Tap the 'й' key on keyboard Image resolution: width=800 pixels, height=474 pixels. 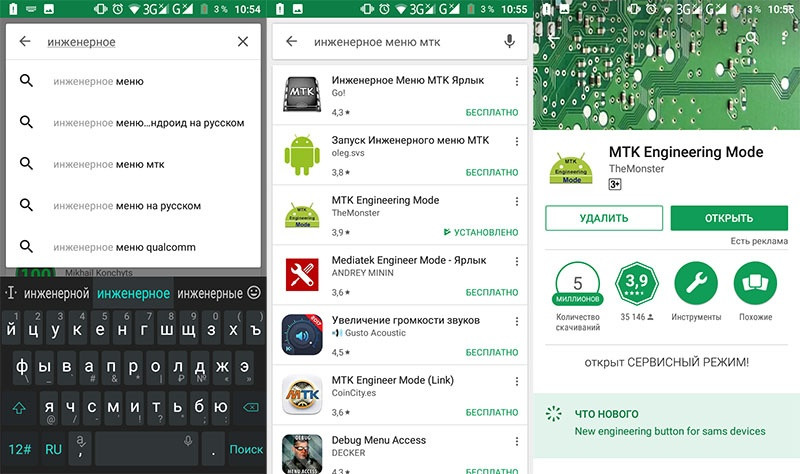tap(11, 329)
